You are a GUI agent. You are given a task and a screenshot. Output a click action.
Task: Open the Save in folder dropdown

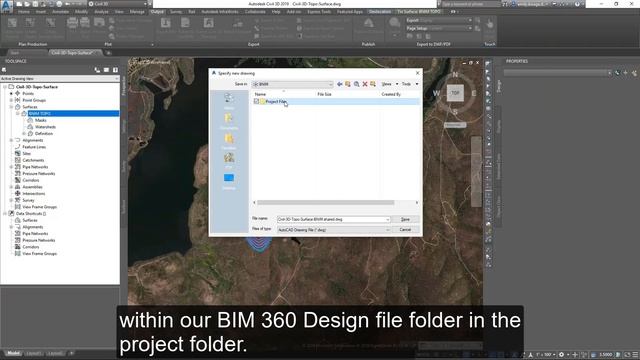[330, 84]
